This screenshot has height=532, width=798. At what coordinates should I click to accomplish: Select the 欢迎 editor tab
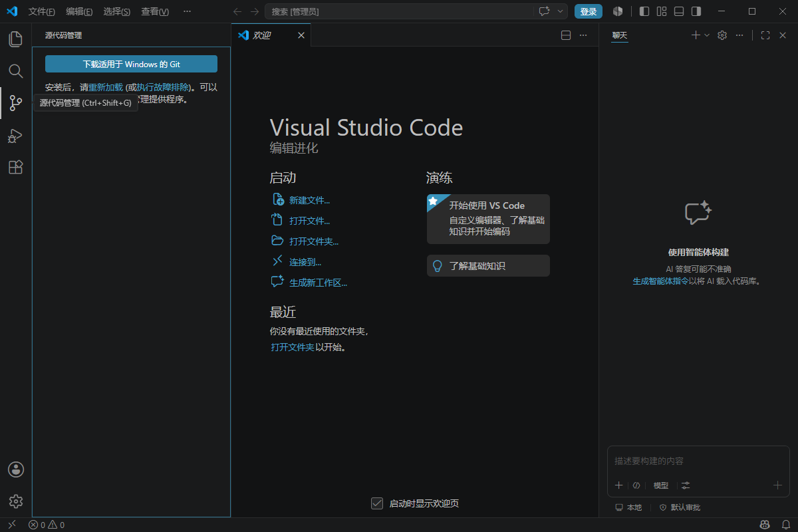(271, 35)
